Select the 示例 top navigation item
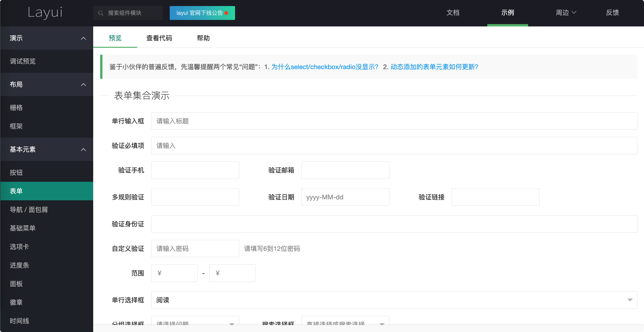644x332 pixels. (507, 13)
